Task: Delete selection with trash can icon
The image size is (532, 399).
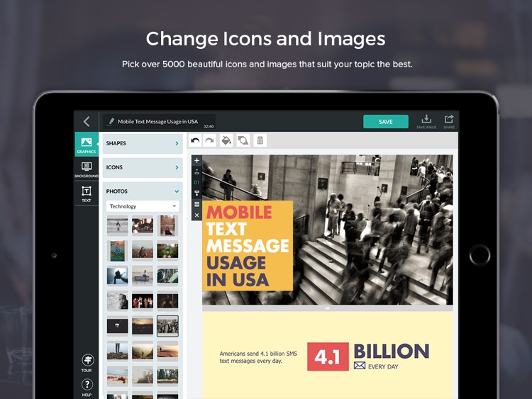Action: [260, 140]
